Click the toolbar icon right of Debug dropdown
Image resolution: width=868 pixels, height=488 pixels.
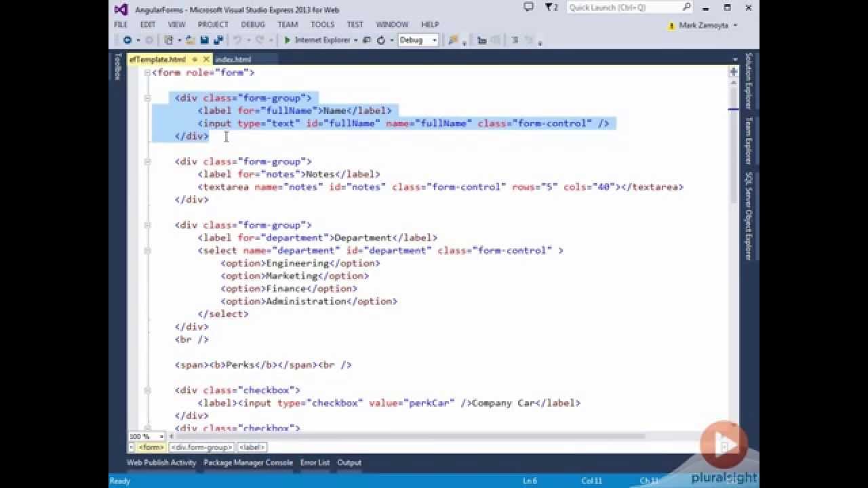(453, 40)
